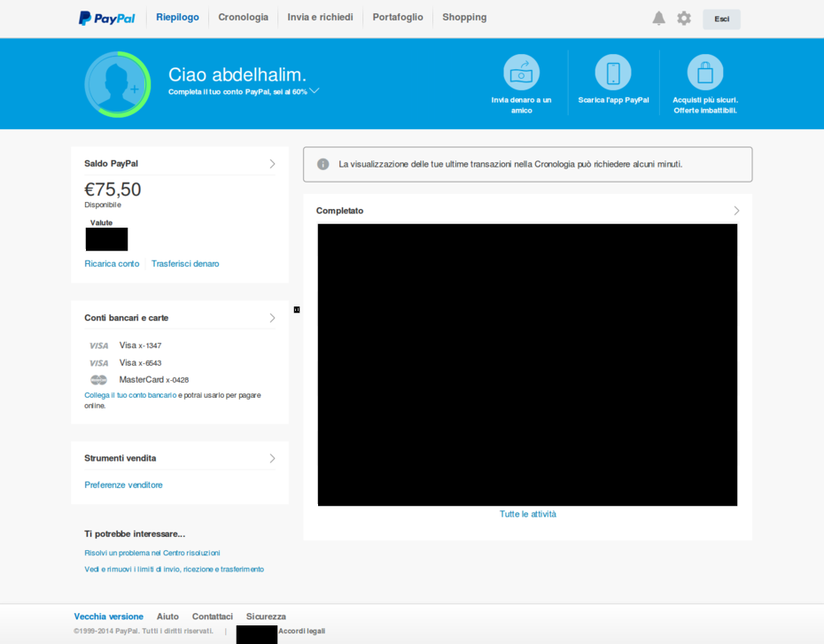
Task: Open the Shopping tab
Action: 464,18
